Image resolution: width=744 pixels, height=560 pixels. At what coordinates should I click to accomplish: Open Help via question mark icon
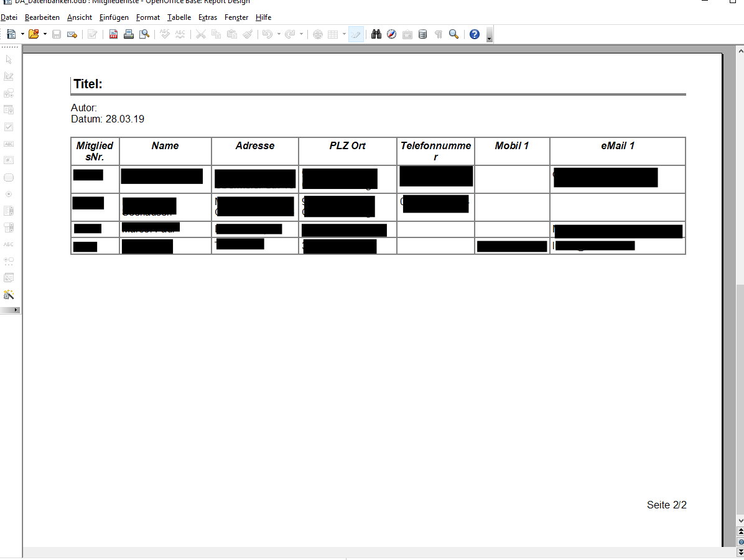click(475, 35)
